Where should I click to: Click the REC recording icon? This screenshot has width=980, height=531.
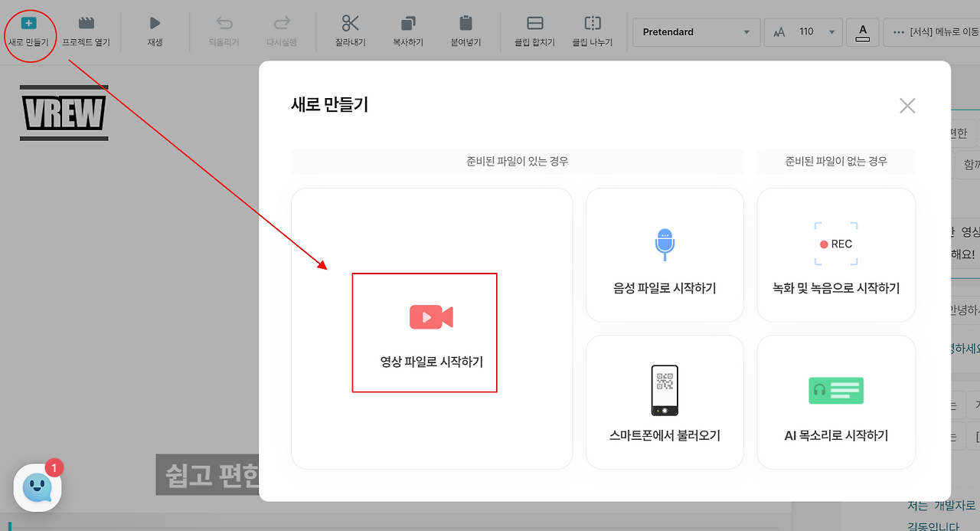(836, 244)
